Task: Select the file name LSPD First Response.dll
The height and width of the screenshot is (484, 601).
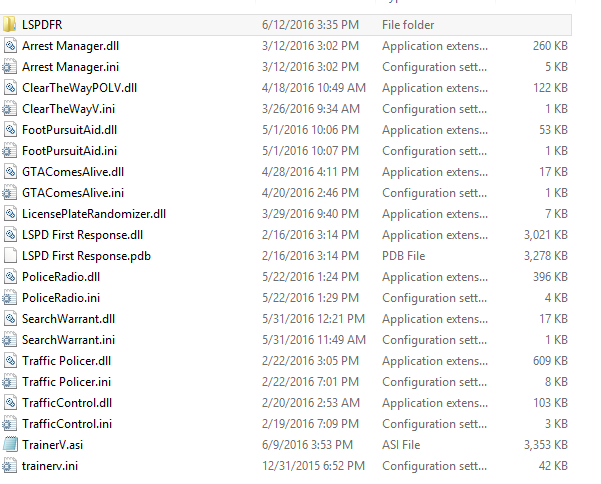Action: (82, 235)
